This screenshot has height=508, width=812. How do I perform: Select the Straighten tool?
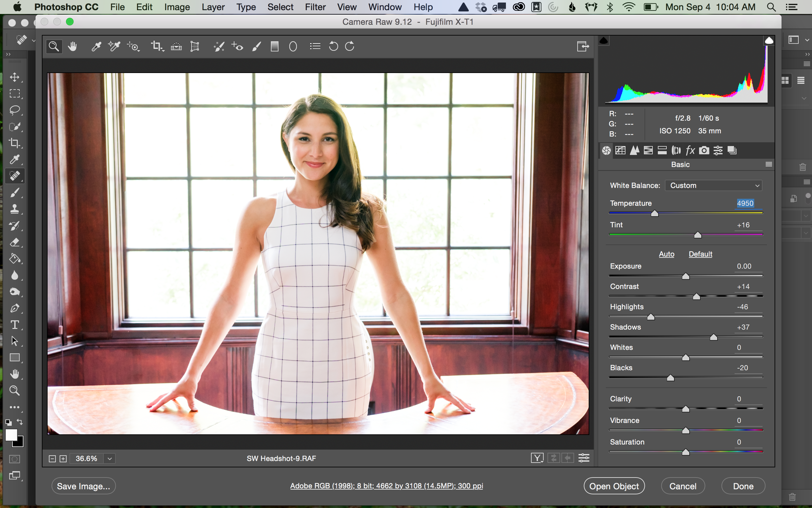coord(176,46)
